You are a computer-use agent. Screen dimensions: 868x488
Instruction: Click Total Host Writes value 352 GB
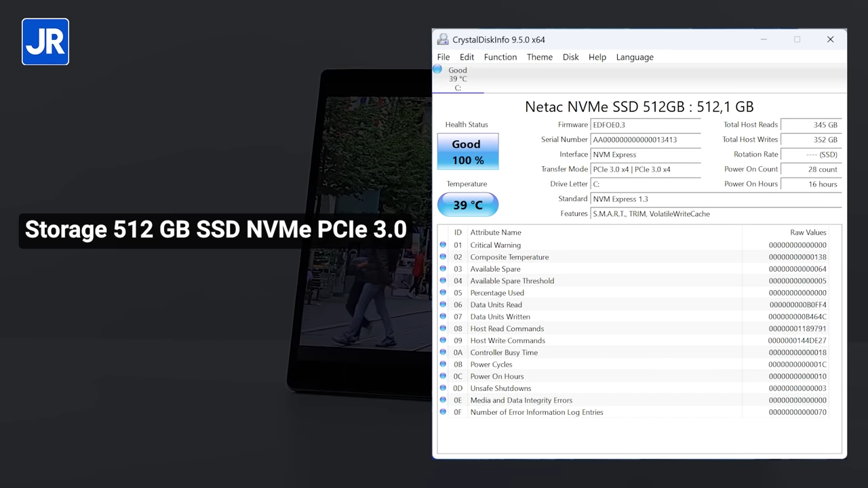(811, 140)
